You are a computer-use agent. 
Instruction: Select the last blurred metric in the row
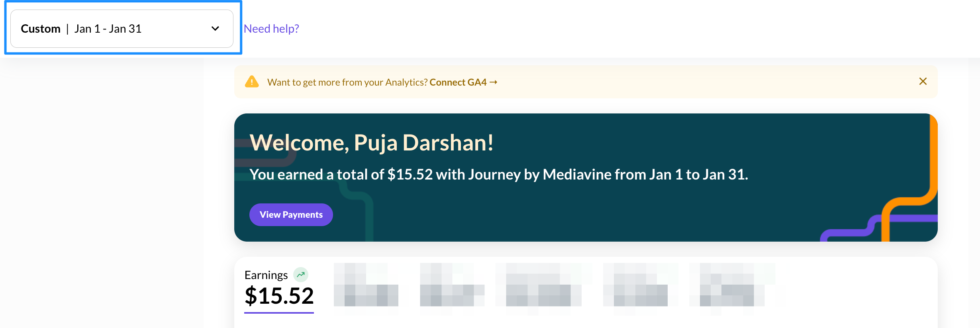pyautogui.click(x=732, y=285)
